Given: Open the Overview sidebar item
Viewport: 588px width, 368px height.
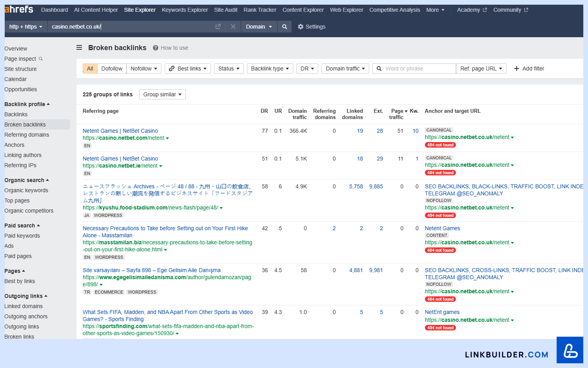Looking at the screenshot, I should pyautogui.click(x=16, y=49).
